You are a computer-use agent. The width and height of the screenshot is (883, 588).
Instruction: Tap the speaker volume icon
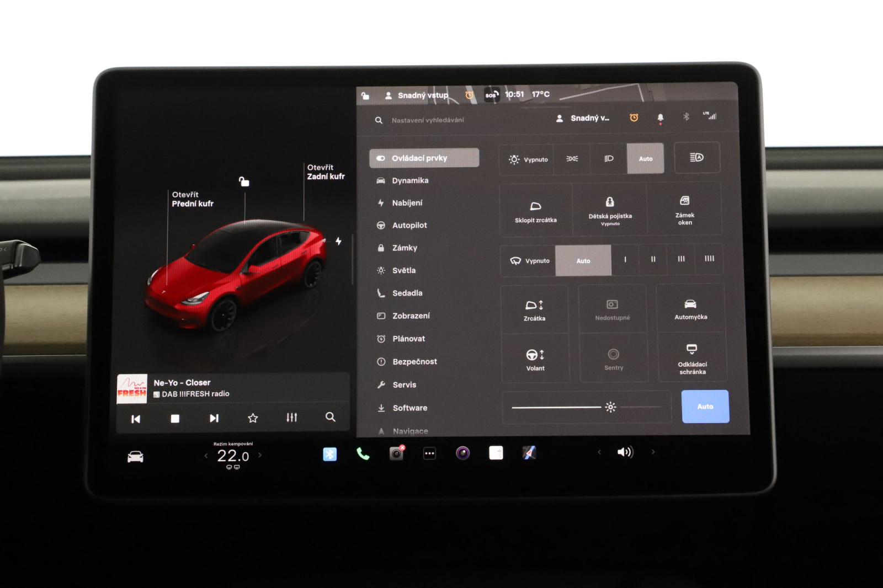click(x=625, y=452)
